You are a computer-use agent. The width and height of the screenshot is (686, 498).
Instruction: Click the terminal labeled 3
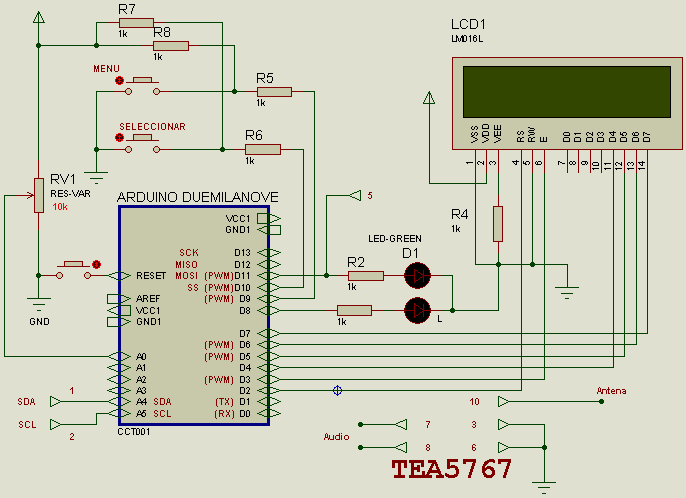pyautogui.click(x=504, y=424)
